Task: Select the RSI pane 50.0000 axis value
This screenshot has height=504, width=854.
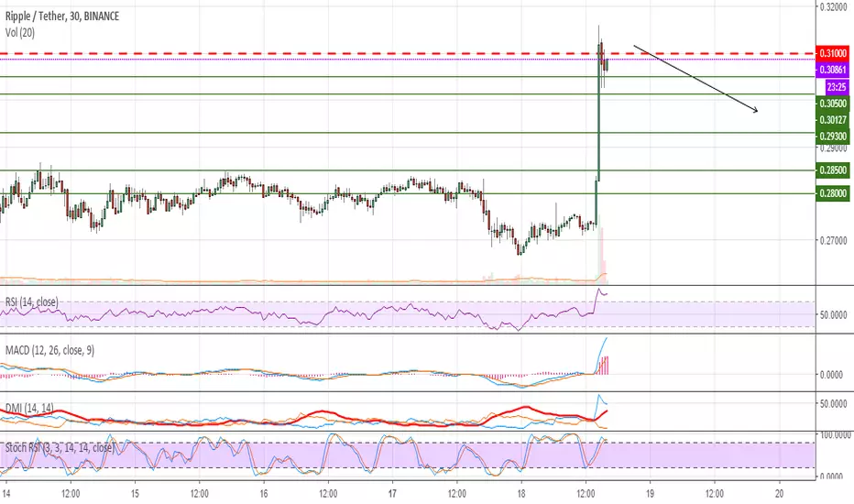Action: click(x=833, y=314)
